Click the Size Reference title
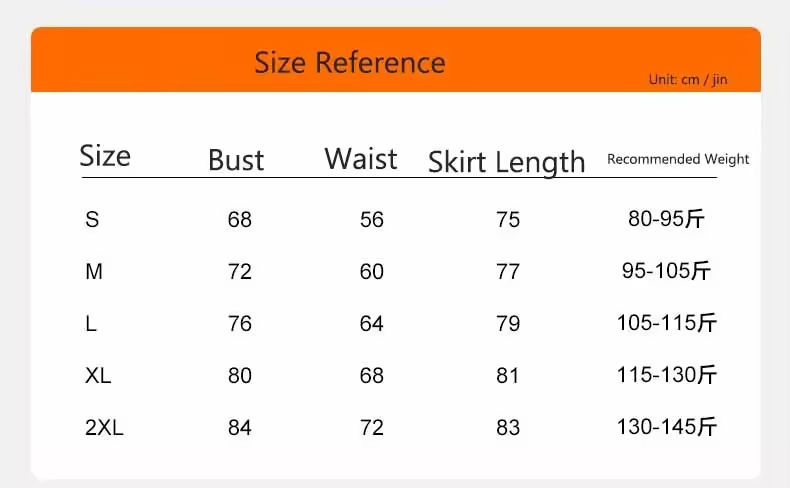The image size is (790, 488). [x=349, y=62]
